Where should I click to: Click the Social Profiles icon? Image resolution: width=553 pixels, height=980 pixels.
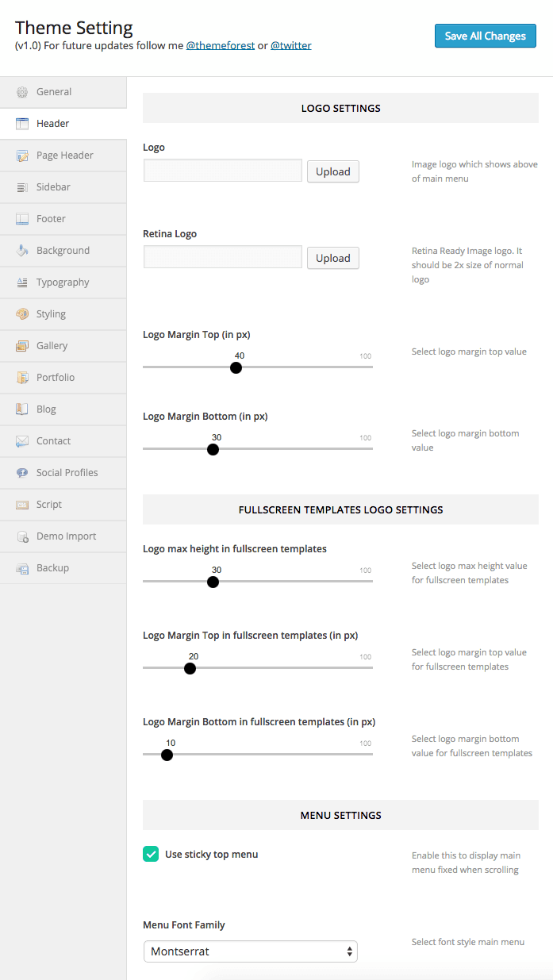pyautogui.click(x=22, y=473)
